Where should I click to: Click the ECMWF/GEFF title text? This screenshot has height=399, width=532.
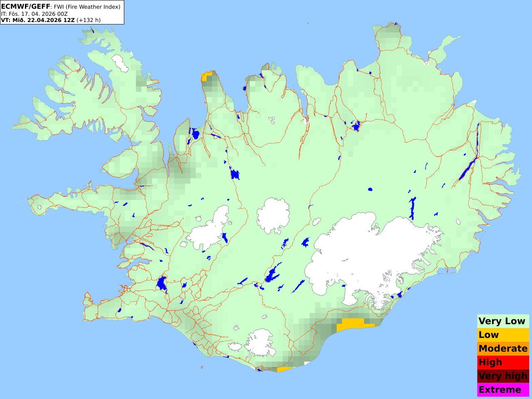point(26,7)
